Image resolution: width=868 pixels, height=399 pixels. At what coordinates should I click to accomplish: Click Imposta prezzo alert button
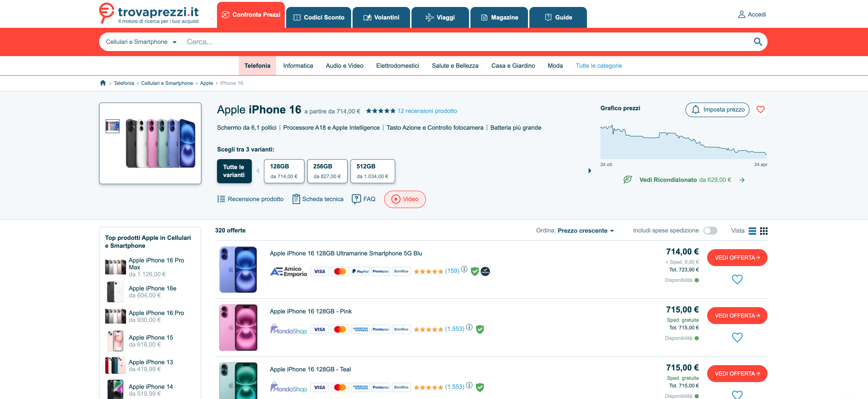pyautogui.click(x=717, y=110)
